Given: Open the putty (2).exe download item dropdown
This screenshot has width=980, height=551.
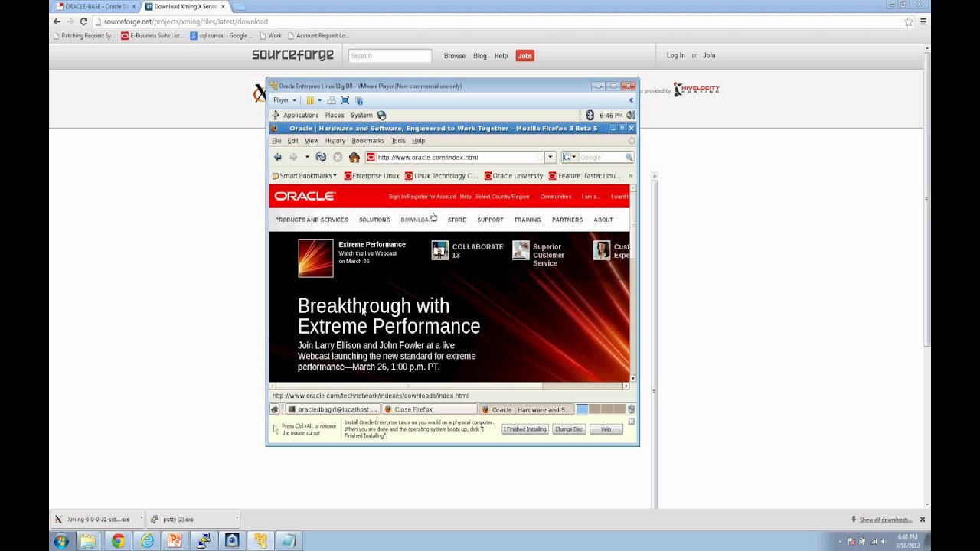Looking at the screenshot, I should coord(237,519).
